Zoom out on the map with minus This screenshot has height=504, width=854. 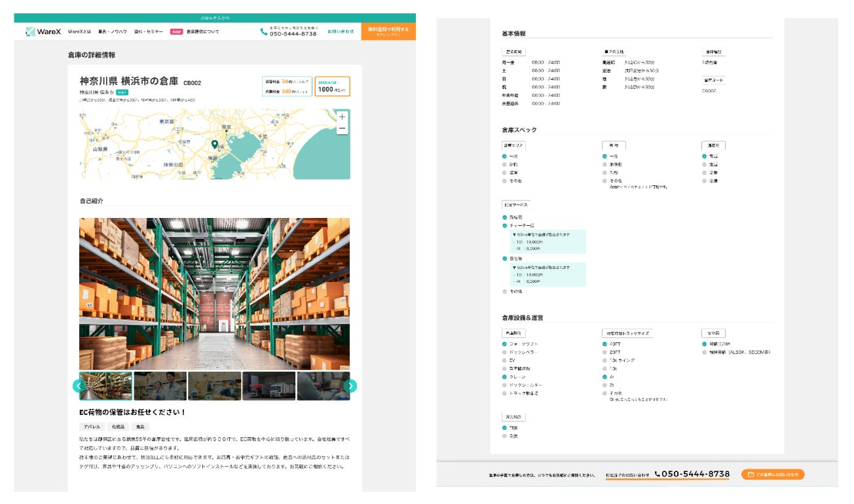point(342,129)
